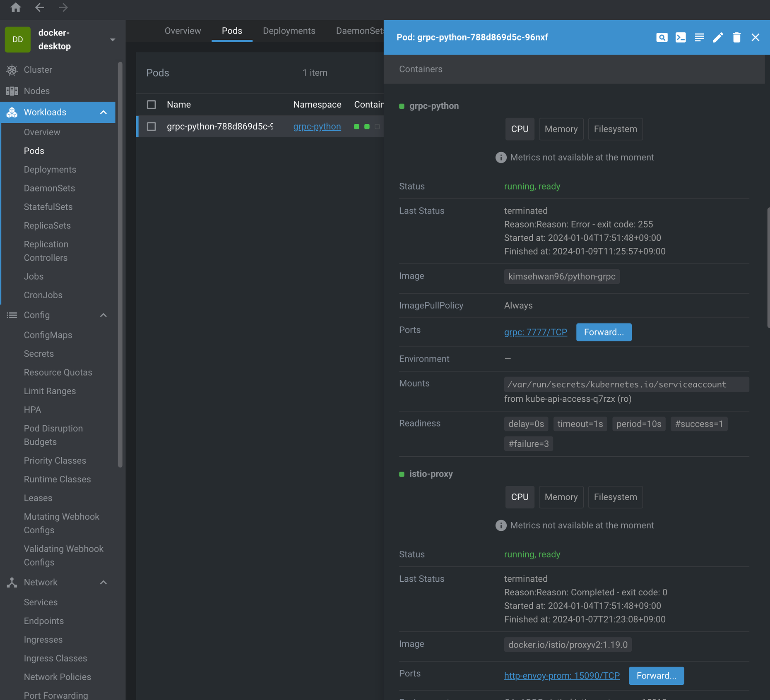770x700 pixels.
Task: Select the docker.io/istio/proxyv2:1.19.0 image badge
Action: (568, 645)
